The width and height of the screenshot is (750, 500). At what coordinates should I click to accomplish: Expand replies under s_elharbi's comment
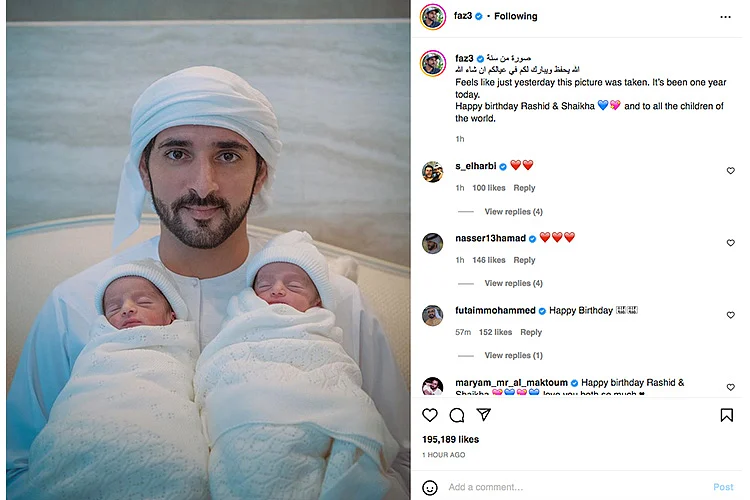tap(513, 211)
